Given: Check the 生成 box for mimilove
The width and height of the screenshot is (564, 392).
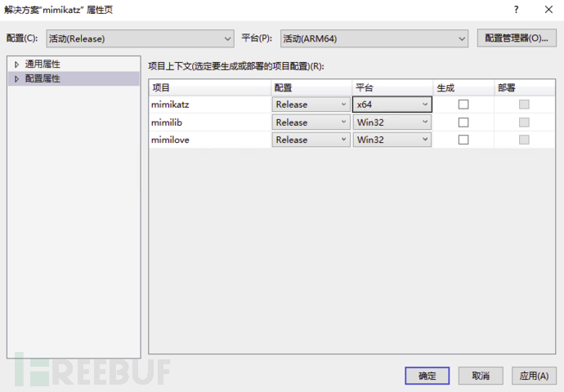Looking at the screenshot, I should tap(463, 140).
